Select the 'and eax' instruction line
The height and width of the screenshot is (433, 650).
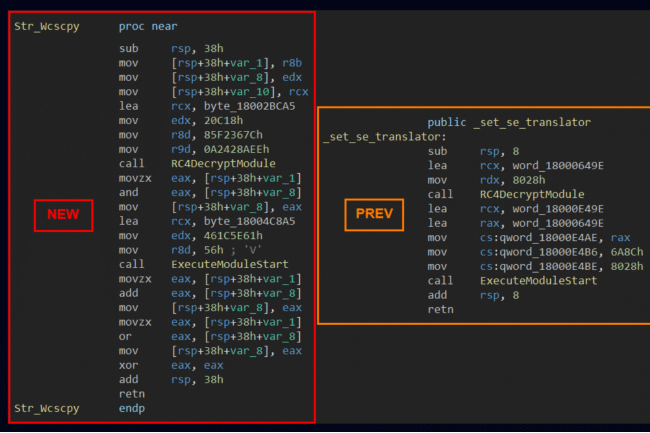coord(210,193)
